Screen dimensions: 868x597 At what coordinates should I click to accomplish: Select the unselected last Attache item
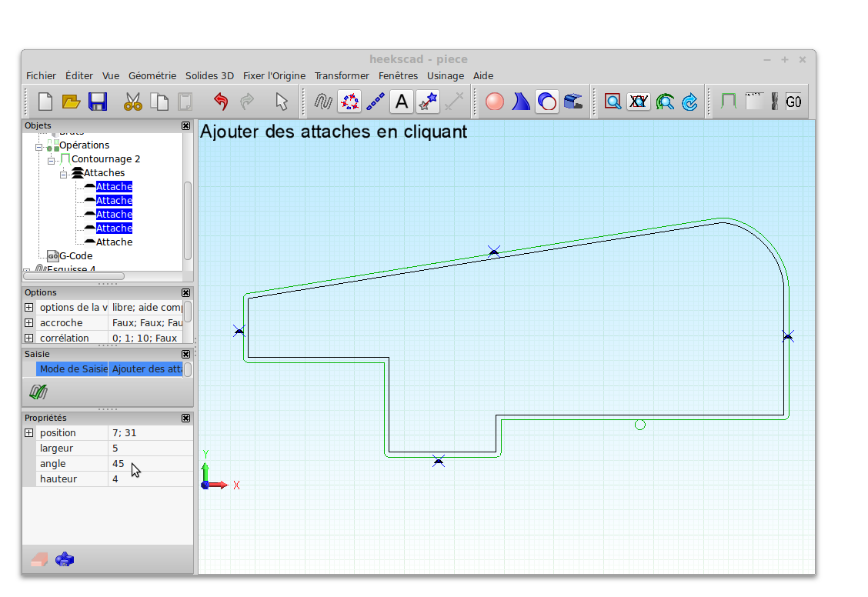point(114,242)
